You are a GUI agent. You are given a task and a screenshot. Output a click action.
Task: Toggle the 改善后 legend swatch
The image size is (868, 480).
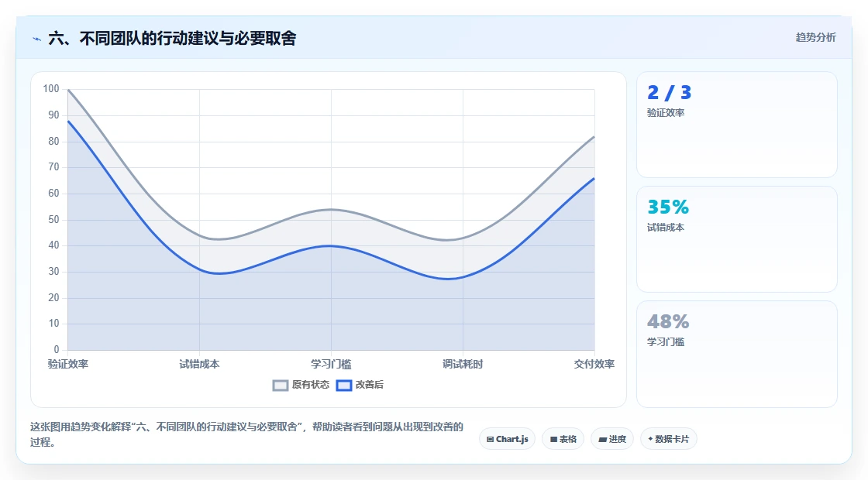coord(344,386)
